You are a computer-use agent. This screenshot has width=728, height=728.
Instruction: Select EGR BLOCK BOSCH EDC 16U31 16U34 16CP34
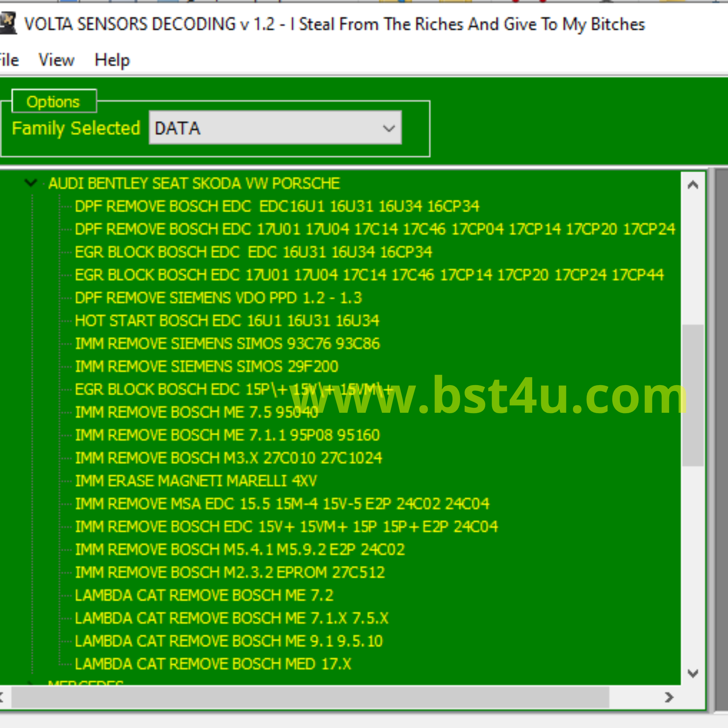tap(253, 252)
